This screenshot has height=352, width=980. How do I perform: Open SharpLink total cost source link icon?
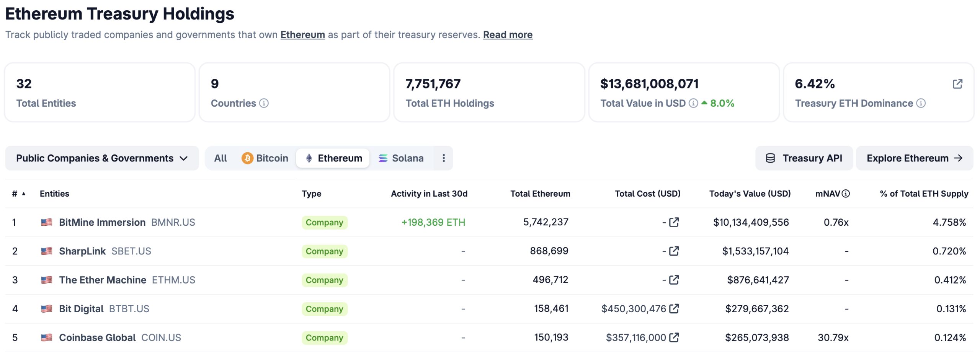674,251
